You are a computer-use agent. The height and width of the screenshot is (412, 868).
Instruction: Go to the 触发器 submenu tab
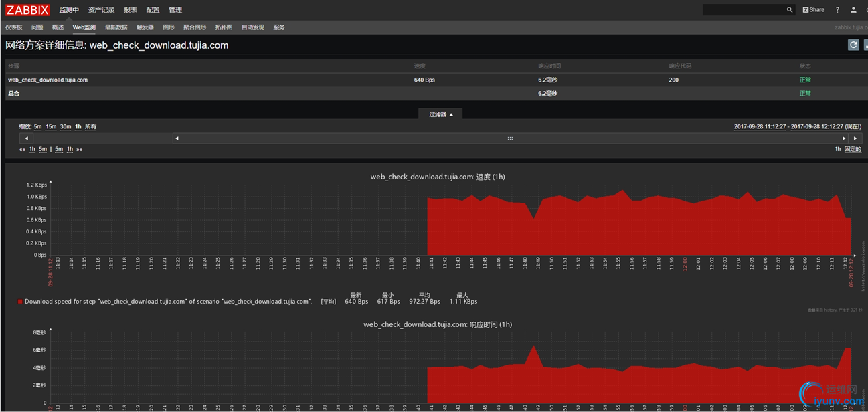145,27
